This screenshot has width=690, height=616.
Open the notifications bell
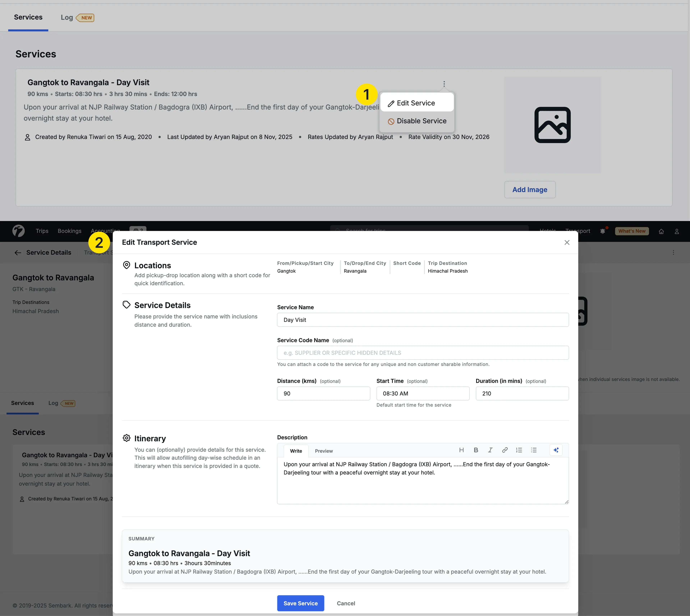[x=603, y=231]
